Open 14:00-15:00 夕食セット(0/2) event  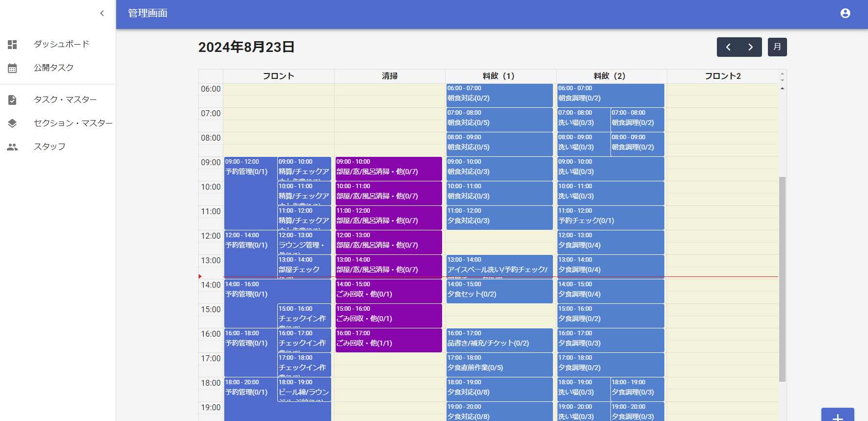click(x=500, y=292)
